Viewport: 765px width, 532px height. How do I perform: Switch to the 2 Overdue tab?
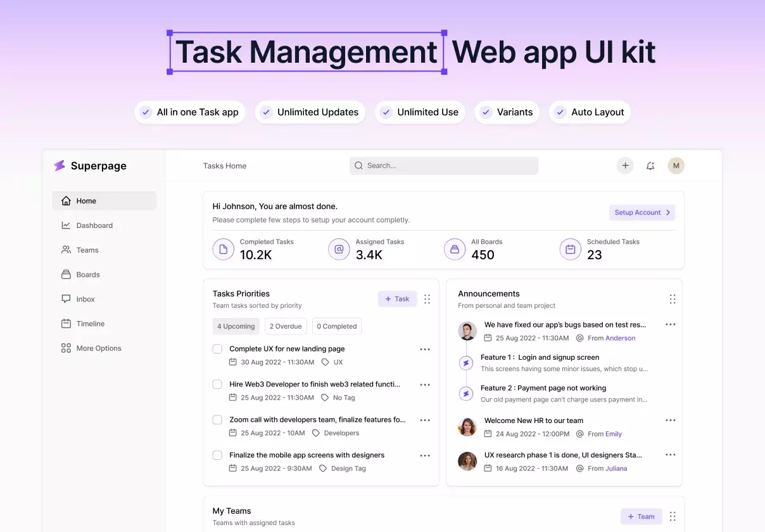click(x=286, y=326)
